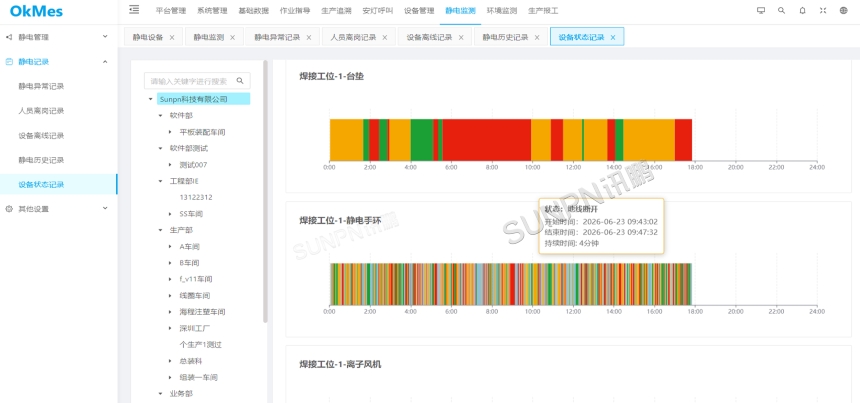The height and width of the screenshot is (403, 860).
Task: Click the OkMes logo
Action: (x=36, y=12)
